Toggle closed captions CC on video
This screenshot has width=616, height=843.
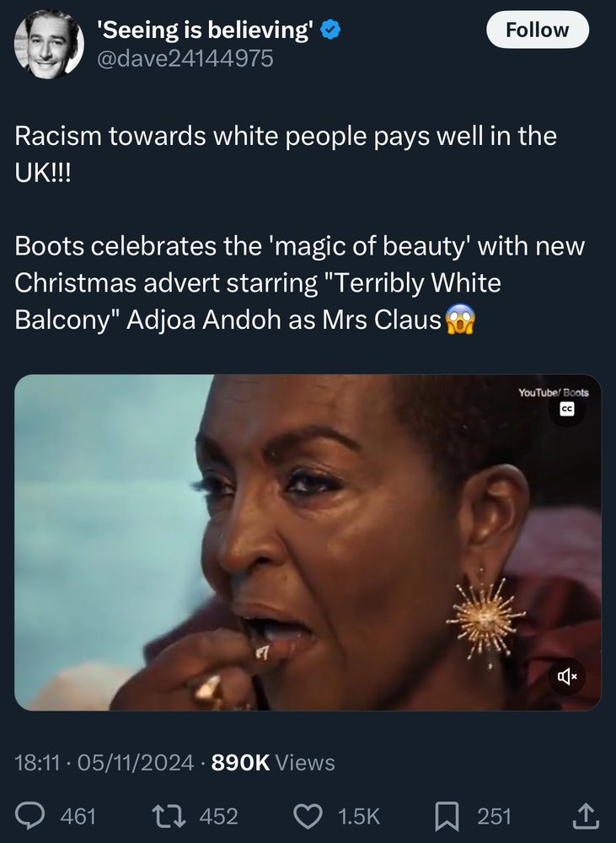tap(567, 409)
